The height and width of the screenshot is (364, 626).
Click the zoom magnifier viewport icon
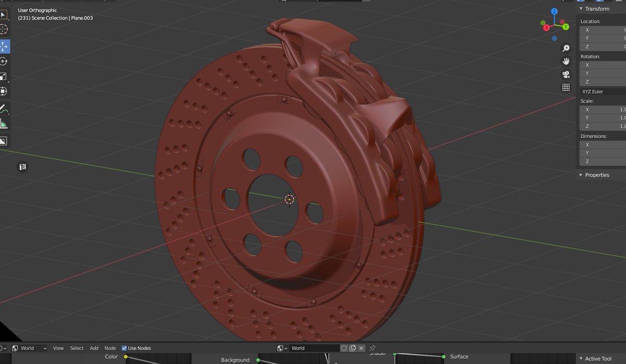[x=566, y=48]
